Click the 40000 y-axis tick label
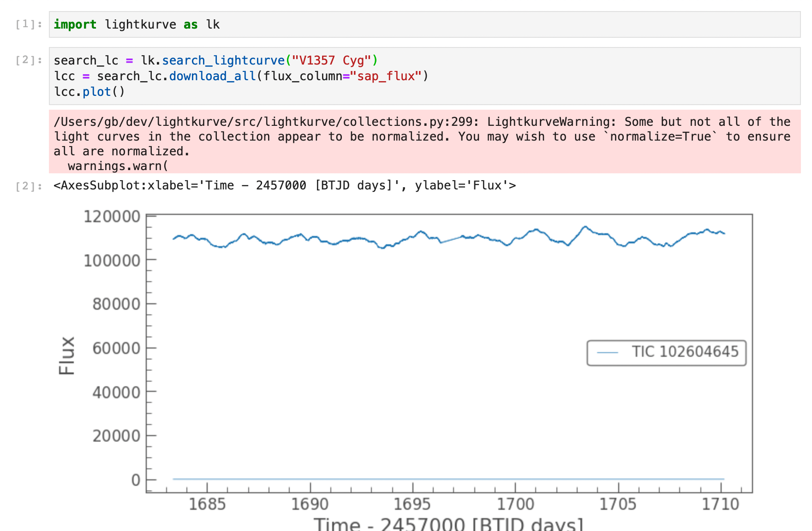Viewport: 812px width, 531px height. tap(116, 392)
